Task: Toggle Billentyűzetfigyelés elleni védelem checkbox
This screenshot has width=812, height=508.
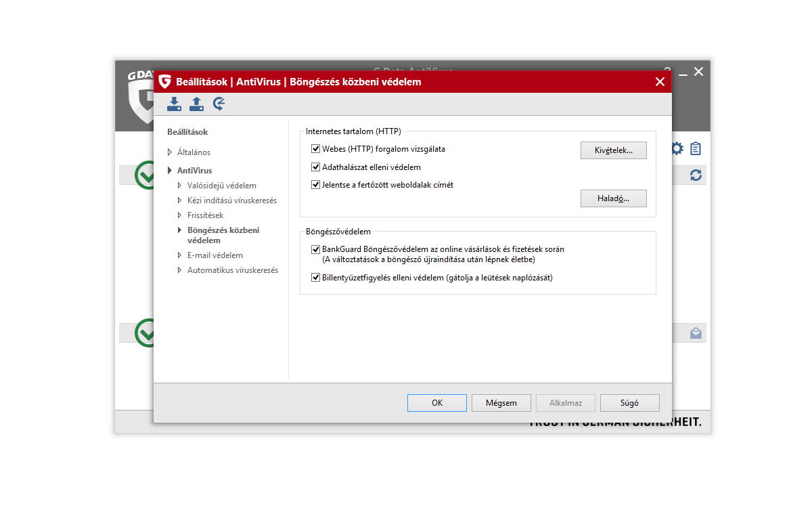Action: point(315,277)
